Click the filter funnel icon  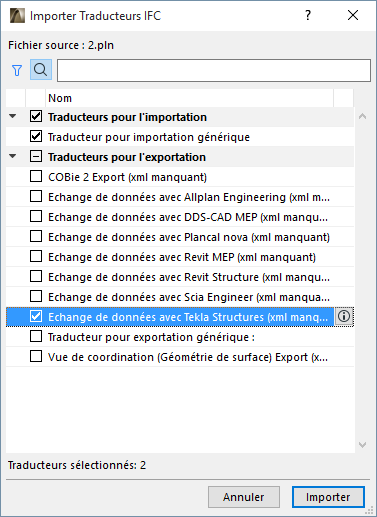pyautogui.click(x=17, y=70)
